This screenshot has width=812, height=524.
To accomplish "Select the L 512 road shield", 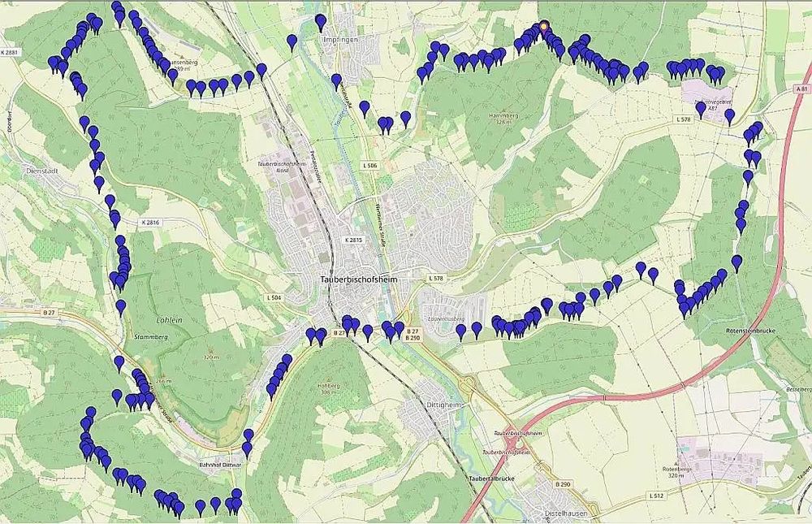I will [x=656, y=496].
